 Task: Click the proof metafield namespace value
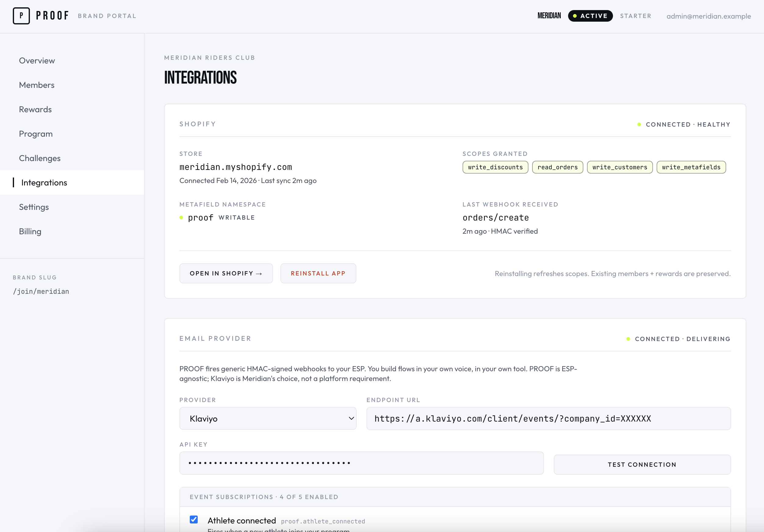point(200,217)
